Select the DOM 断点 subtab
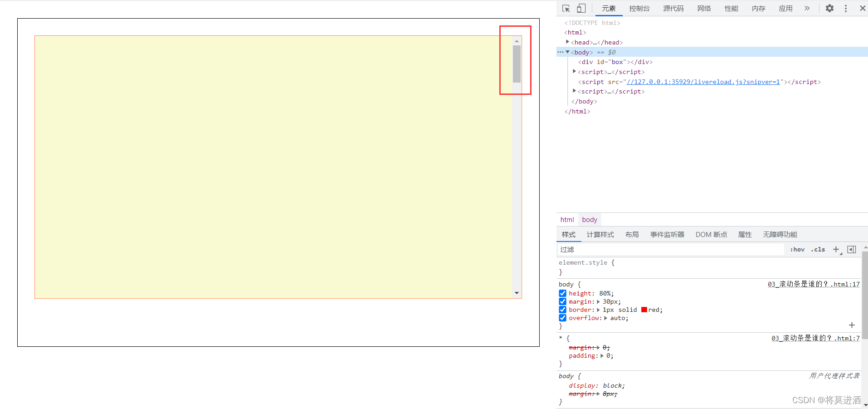 (712, 234)
